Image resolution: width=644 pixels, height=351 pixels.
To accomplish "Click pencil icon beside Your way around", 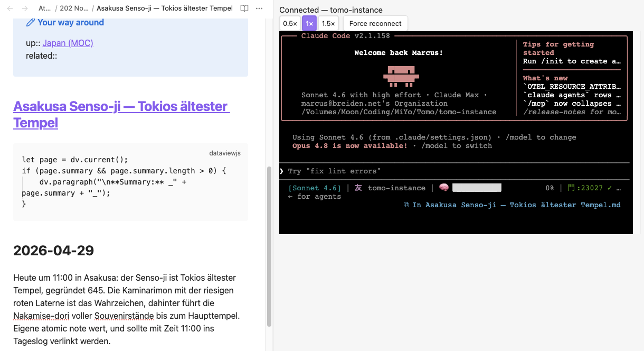I will click(31, 22).
